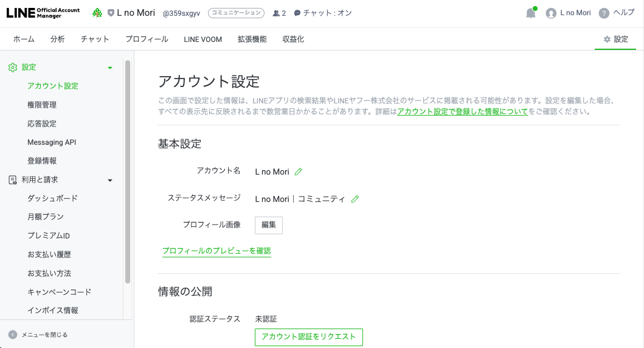Screen dimensions: 644x348
Task: Open the 分析 tab
Action: (58, 39)
